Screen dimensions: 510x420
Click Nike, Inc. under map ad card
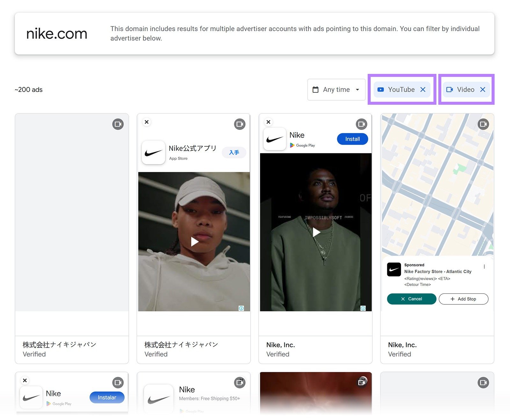click(x=402, y=345)
